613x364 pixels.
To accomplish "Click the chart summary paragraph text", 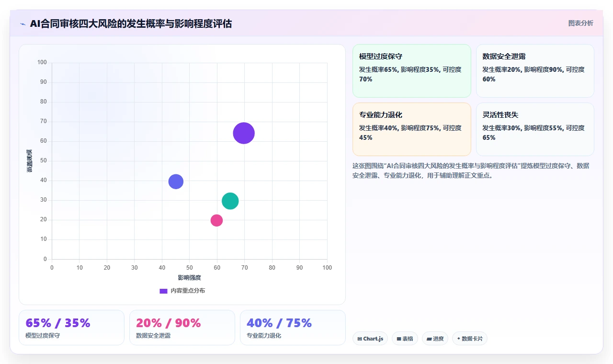I will pos(471,171).
